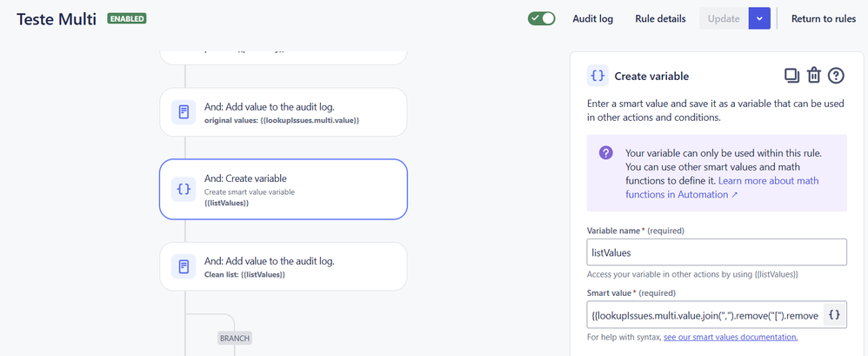Duplicate the Create variable component

(x=791, y=76)
